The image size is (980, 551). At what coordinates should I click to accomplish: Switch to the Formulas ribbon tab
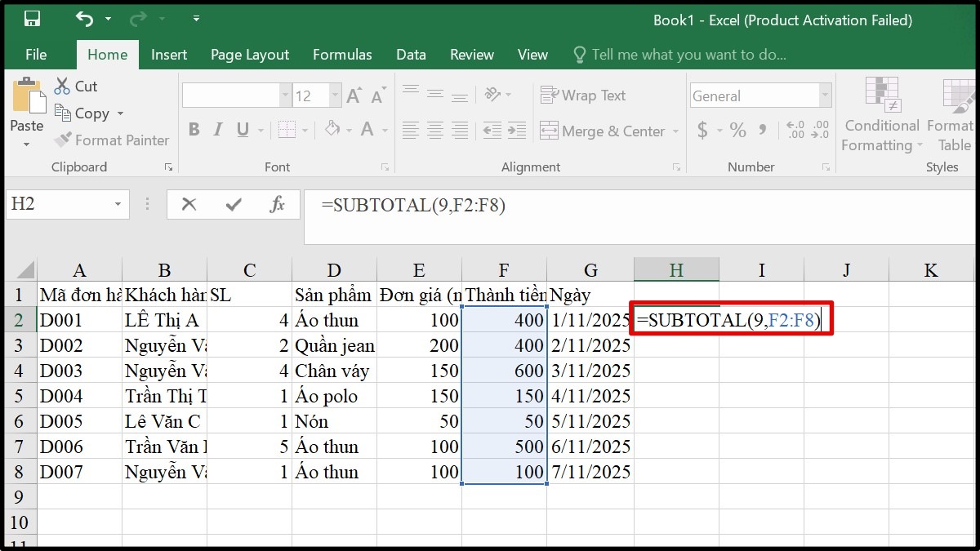[342, 55]
